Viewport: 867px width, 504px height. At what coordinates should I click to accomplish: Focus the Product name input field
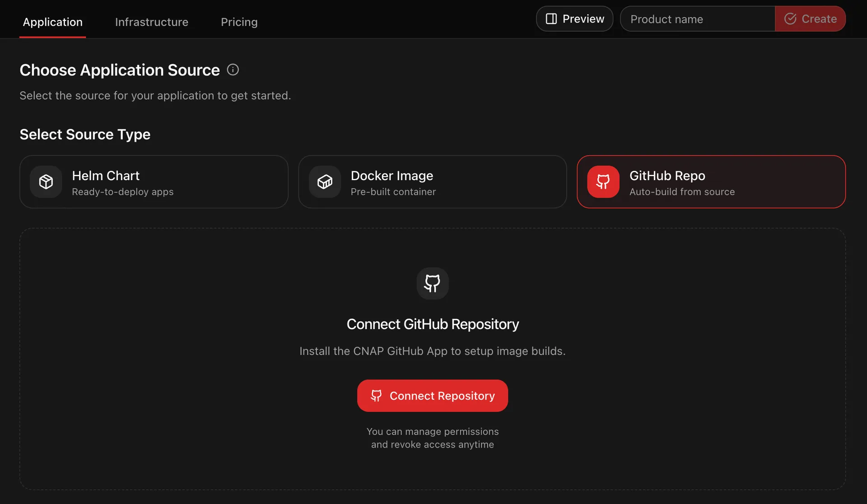coord(698,19)
